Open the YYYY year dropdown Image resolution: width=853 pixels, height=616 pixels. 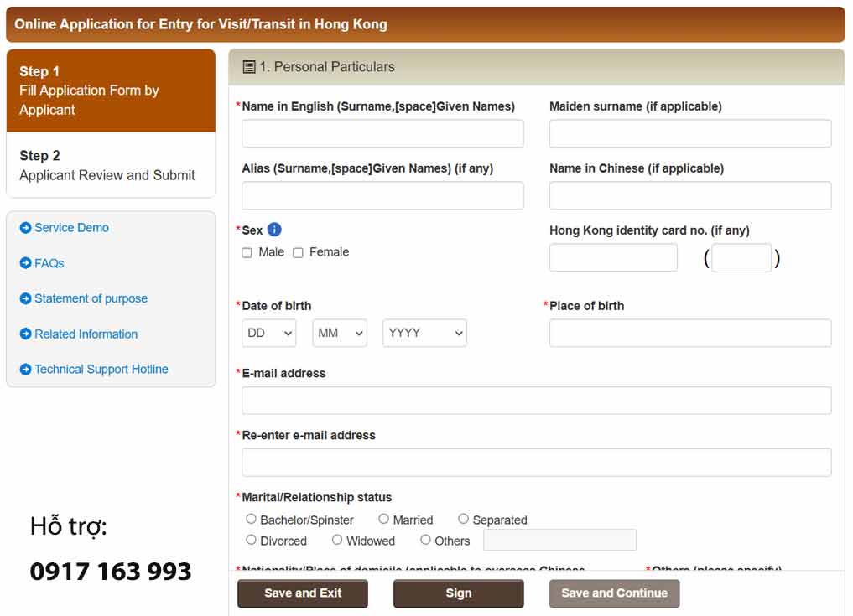click(424, 333)
